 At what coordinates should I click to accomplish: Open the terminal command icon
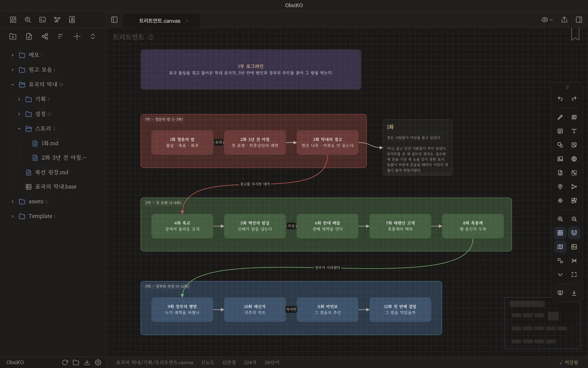coord(42,20)
